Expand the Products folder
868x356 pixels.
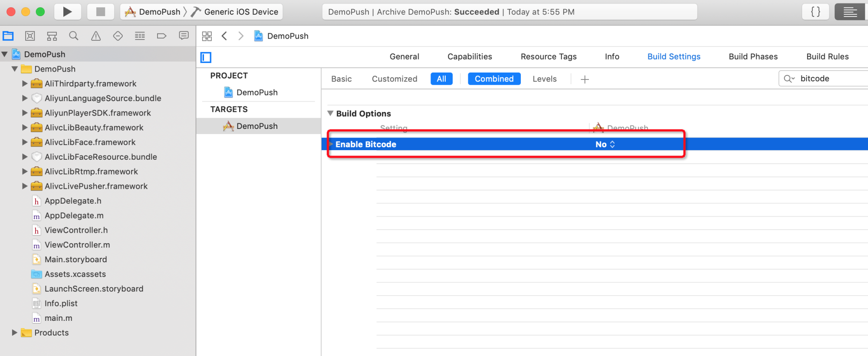[x=15, y=333]
